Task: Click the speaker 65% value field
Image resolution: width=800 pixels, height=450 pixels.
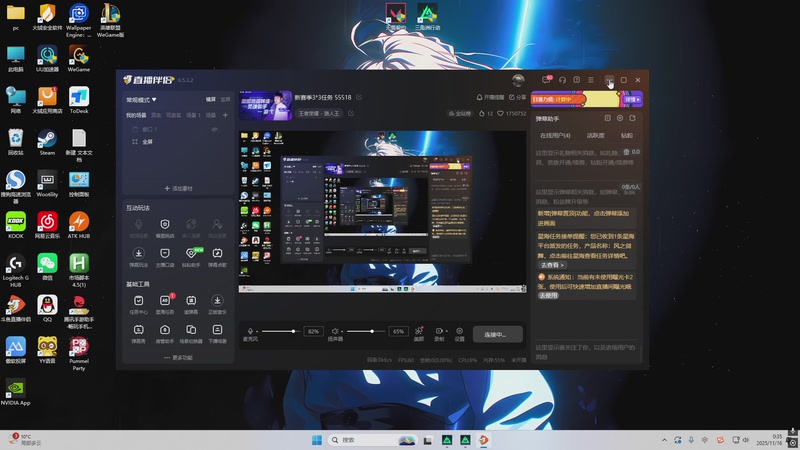Action: click(x=398, y=332)
